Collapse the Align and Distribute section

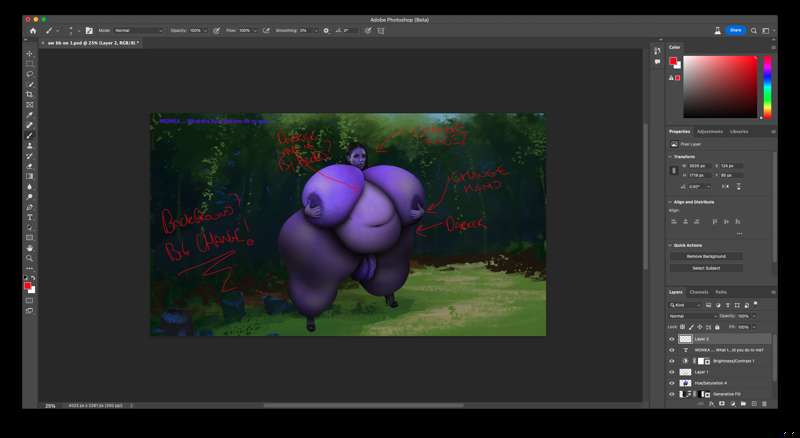(670, 202)
